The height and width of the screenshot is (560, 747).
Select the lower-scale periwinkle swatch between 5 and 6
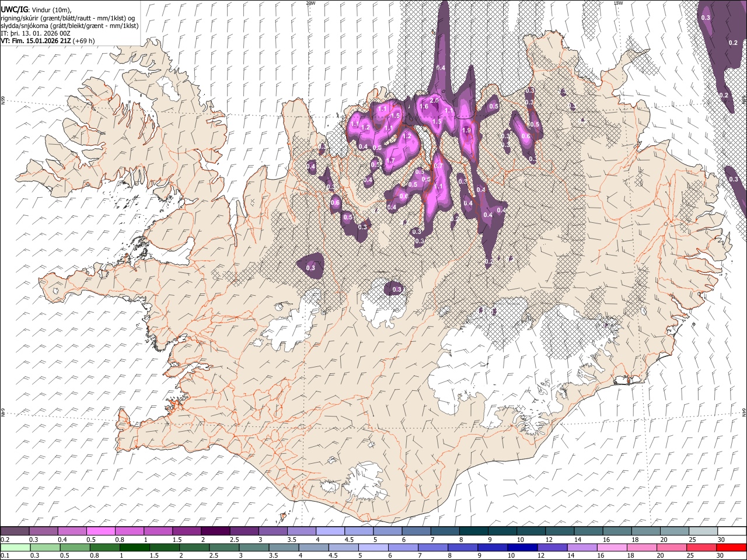coord(373,547)
